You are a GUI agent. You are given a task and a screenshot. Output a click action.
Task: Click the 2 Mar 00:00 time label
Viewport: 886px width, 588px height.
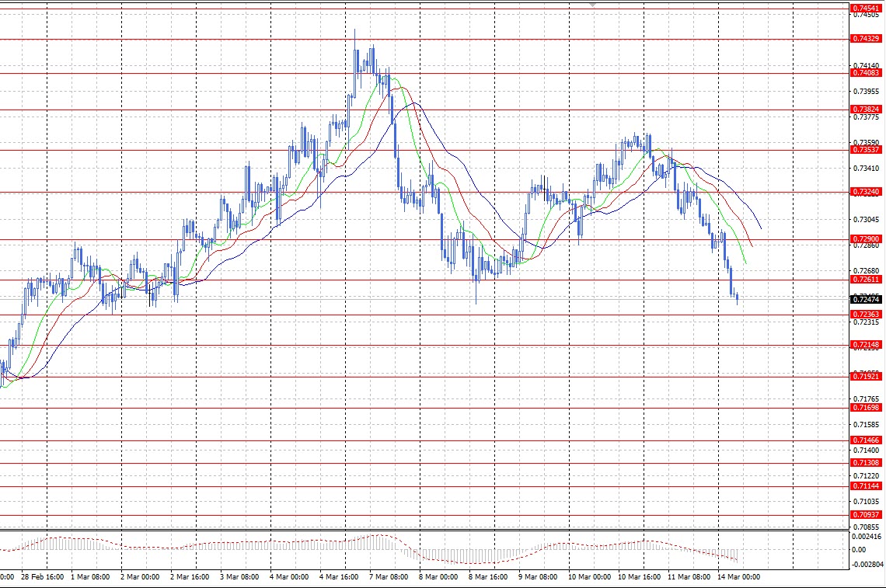point(140,577)
